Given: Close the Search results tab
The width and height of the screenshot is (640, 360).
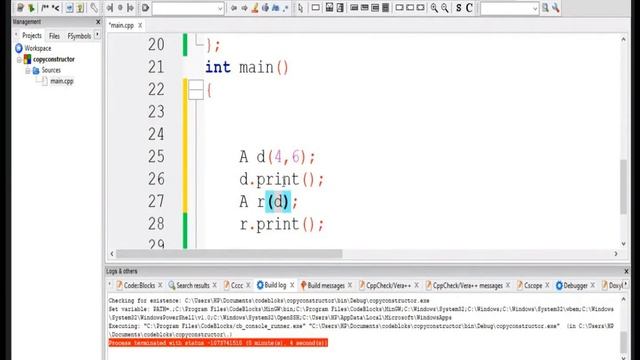Looking at the screenshot, I should pyautogui.click(x=215, y=285).
